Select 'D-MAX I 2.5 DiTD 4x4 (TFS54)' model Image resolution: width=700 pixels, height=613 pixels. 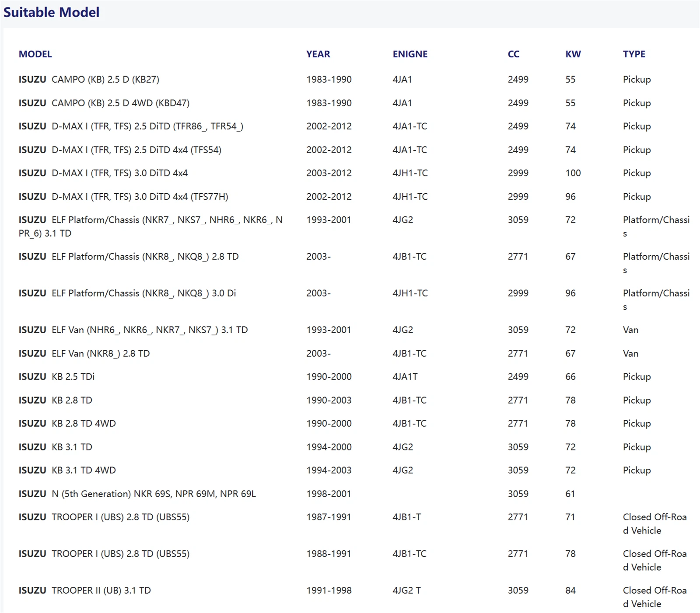click(120, 150)
